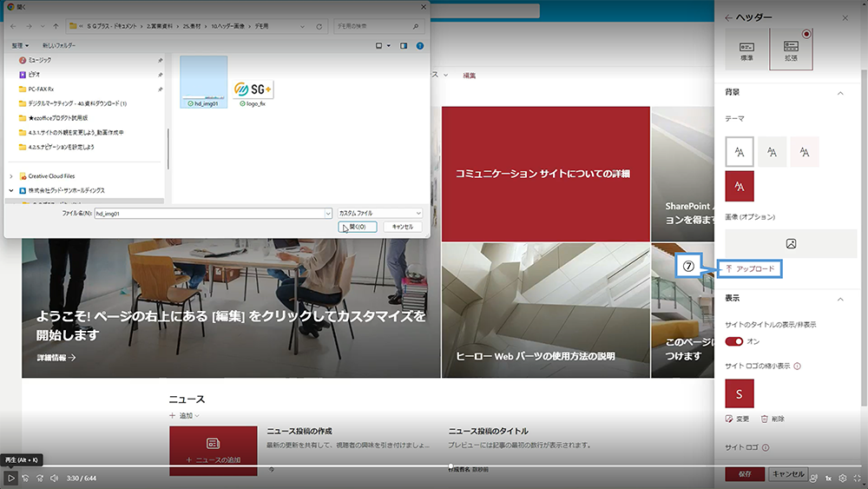This screenshot has width=868, height=489.
Task: Collapse the 背景 section
Action: click(840, 93)
